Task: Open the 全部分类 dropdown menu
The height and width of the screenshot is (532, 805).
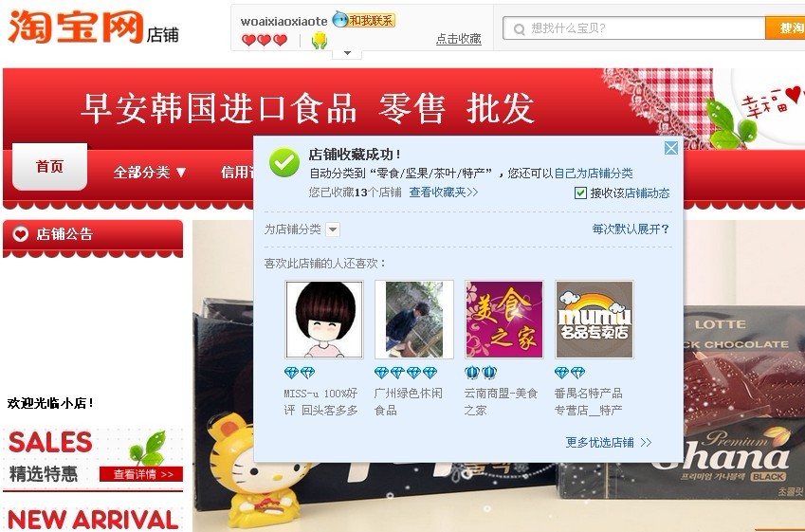Action: click(x=150, y=172)
